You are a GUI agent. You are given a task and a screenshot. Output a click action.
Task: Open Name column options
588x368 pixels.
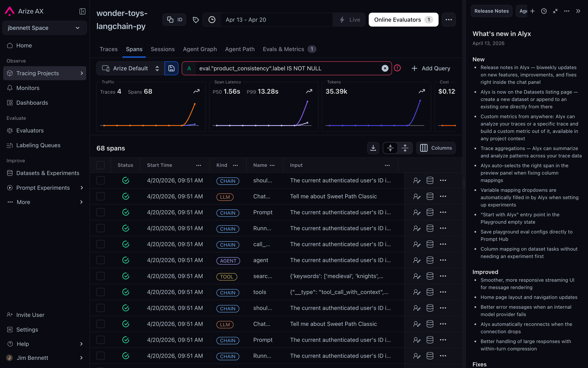point(272,165)
